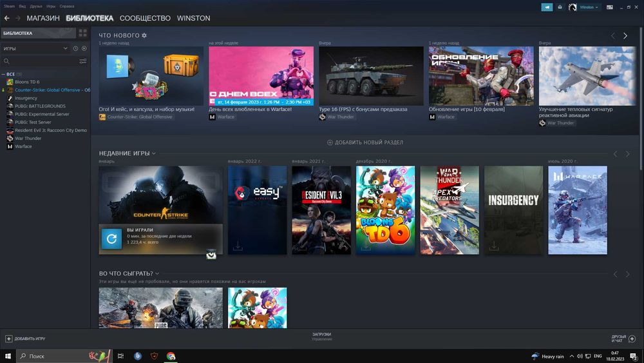The image size is (644, 363).
Task: Open friends and chat plus icon
Action: click(x=632, y=338)
